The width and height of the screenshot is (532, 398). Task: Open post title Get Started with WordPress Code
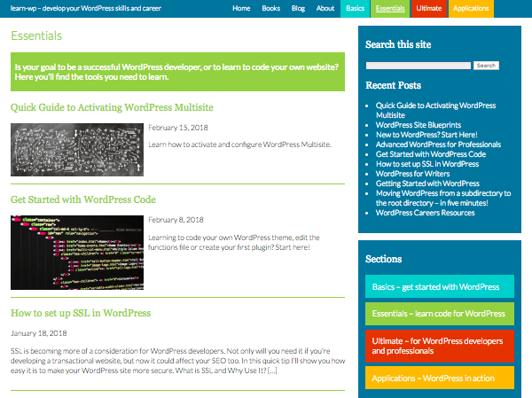(83, 199)
